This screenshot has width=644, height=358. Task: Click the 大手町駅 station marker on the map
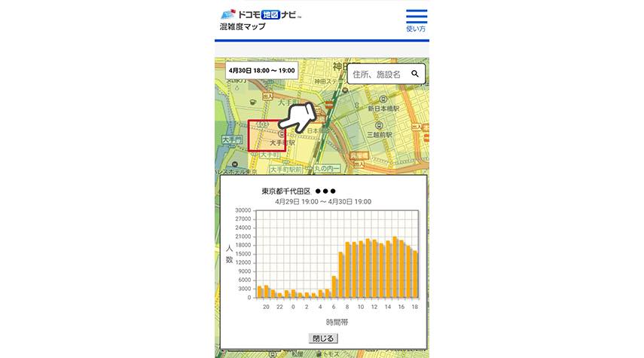282,133
